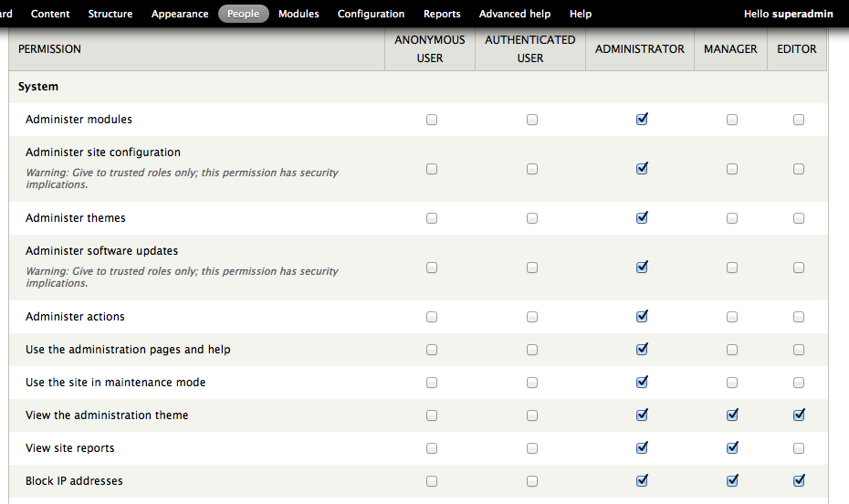Enable maintenance mode use for Anonymous user

point(432,383)
